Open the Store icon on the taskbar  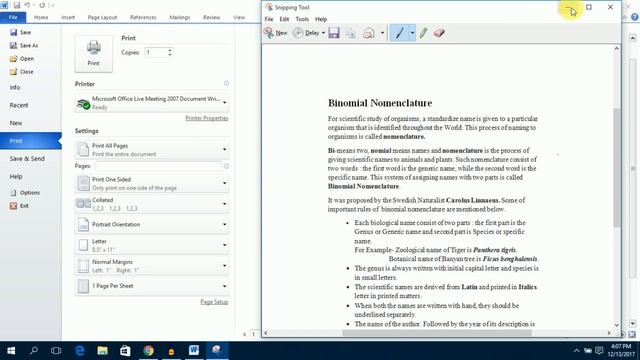pos(125,351)
